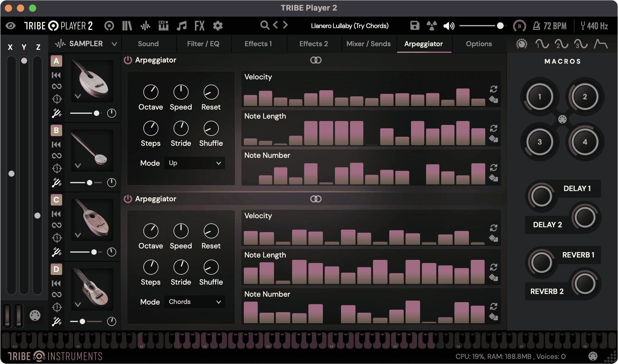Power off the first Arpeggiator
Image resolution: width=618 pixels, height=364 pixels.
point(128,60)
